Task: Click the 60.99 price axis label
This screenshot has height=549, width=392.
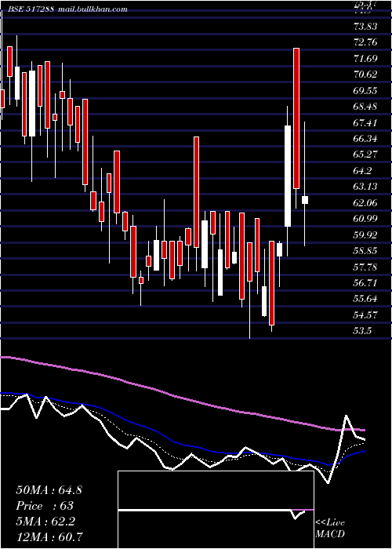Action: (x=365, y=219)
